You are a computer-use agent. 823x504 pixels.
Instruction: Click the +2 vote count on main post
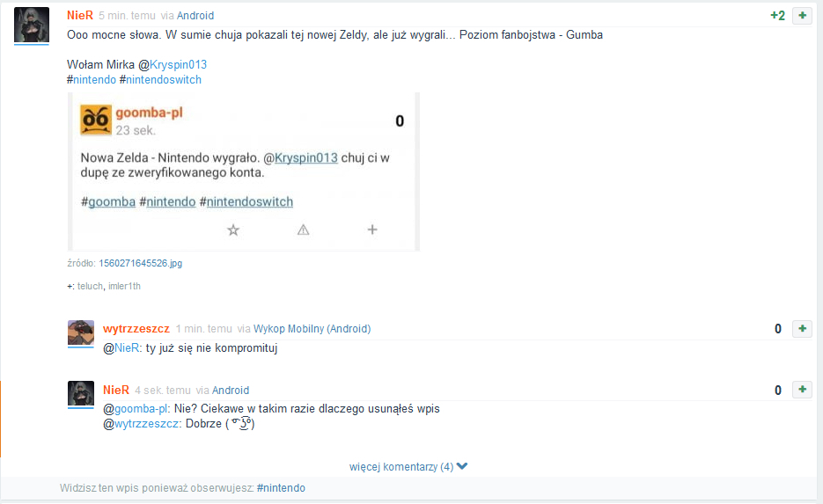(x=778, y=16)
